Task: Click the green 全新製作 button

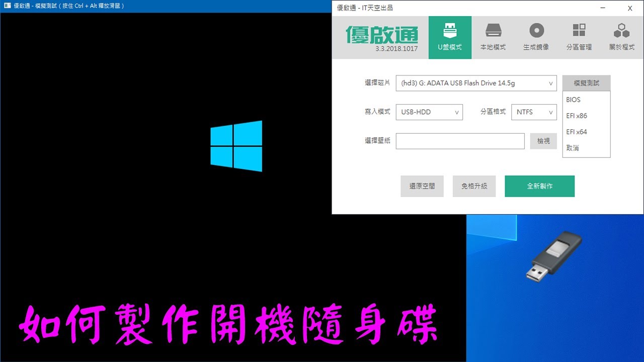Action: click(x=540, y=186)
